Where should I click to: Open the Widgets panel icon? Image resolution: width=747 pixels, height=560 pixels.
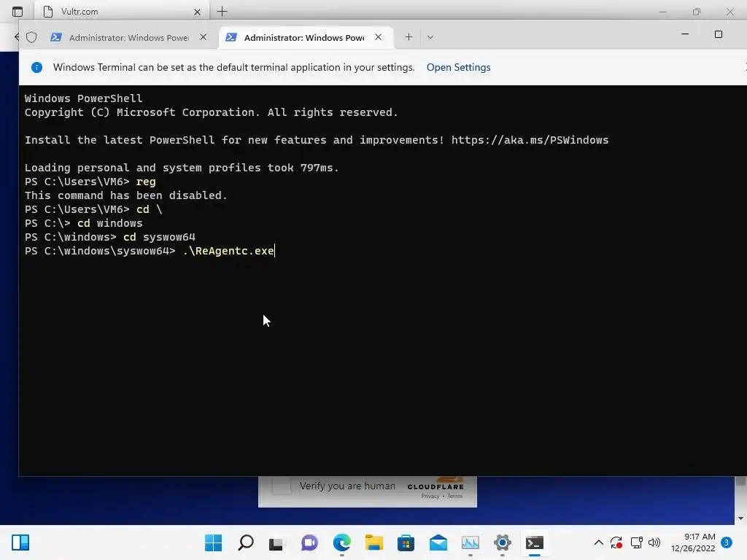point(20,542)
